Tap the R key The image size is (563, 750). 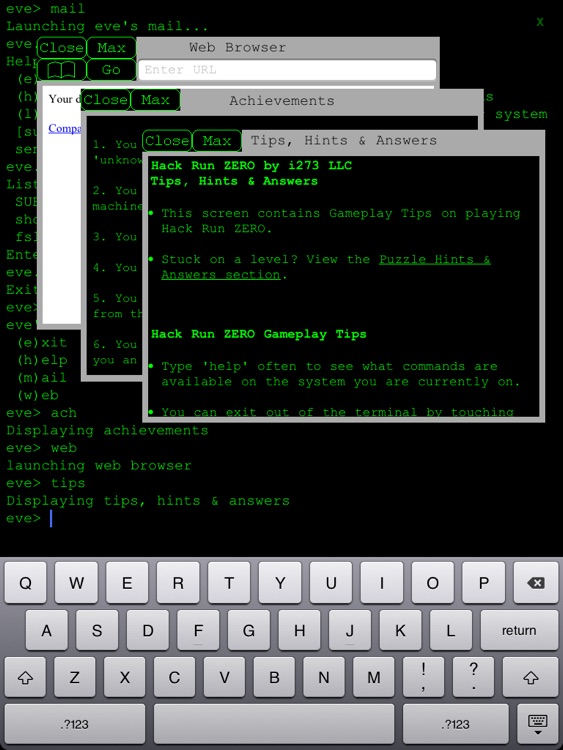coord(178,583)
